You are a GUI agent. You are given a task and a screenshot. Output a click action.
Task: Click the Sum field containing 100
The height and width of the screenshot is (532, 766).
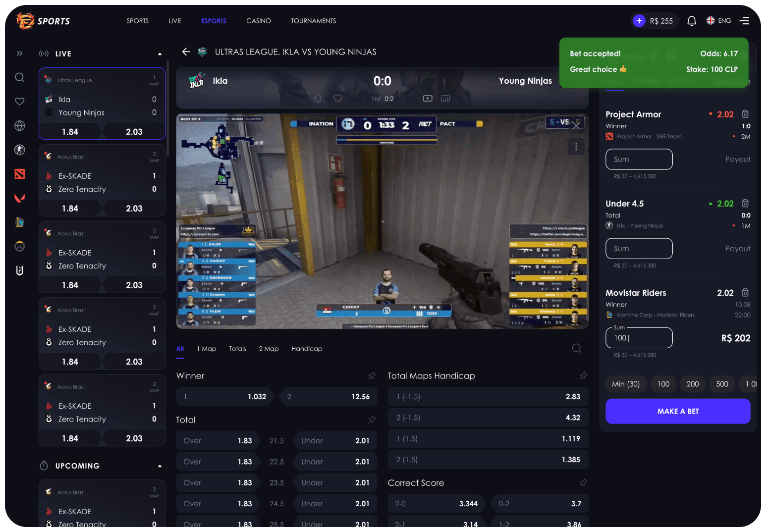pos(639,338)
